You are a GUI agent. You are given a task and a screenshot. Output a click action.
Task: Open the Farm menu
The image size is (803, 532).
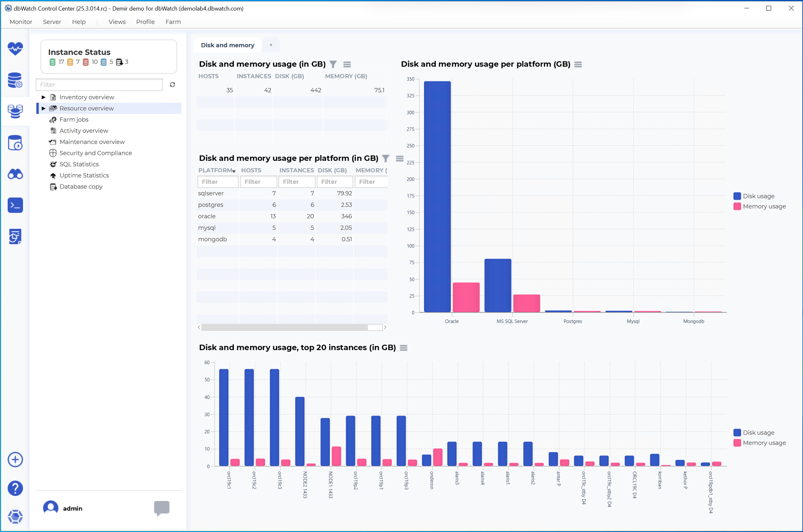(x=173, y=22)
